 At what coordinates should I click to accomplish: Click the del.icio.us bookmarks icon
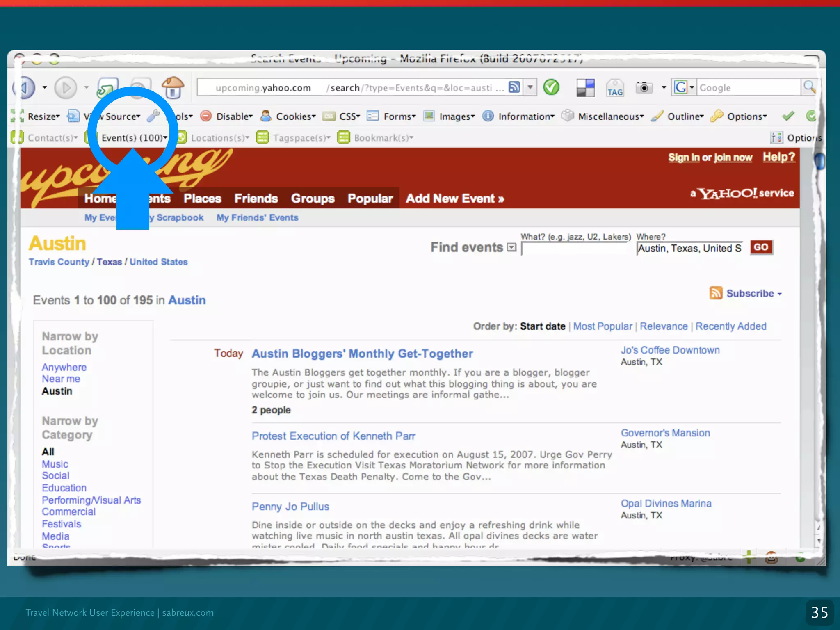585,87
